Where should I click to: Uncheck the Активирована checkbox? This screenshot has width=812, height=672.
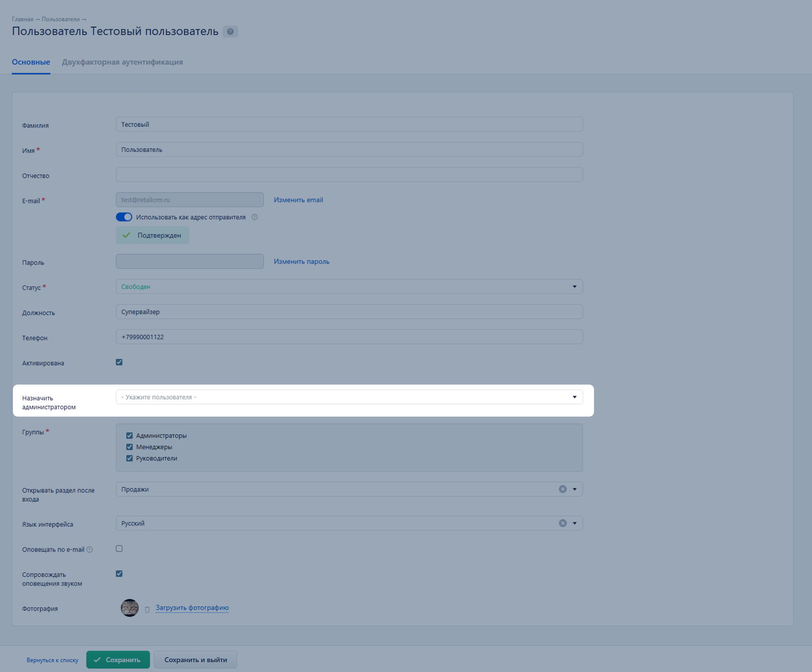[x=119, y=362]
